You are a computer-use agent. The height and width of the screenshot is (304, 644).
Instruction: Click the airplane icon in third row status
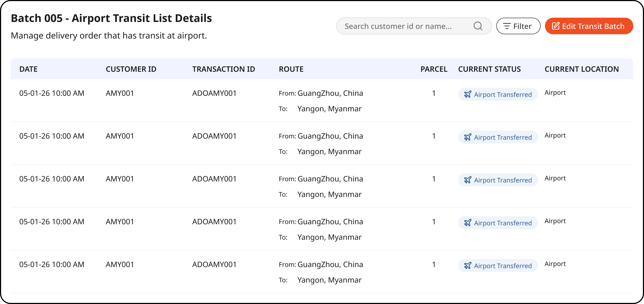[468, 180]
